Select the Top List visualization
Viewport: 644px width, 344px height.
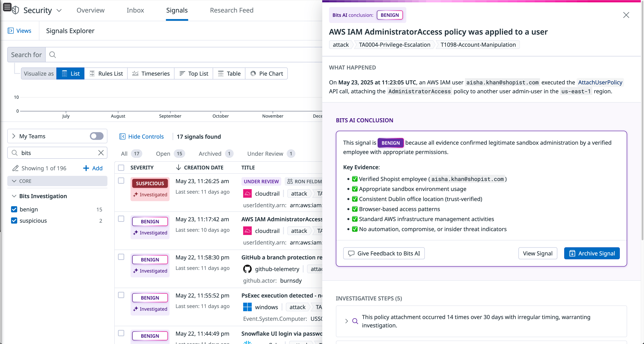(194, 73)
